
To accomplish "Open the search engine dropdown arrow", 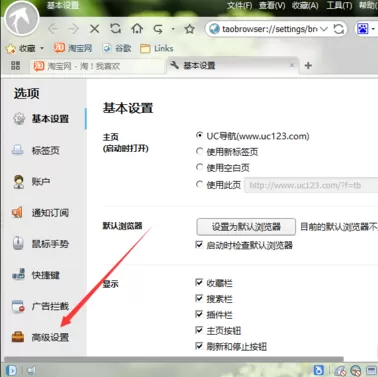I will [373, 29].
